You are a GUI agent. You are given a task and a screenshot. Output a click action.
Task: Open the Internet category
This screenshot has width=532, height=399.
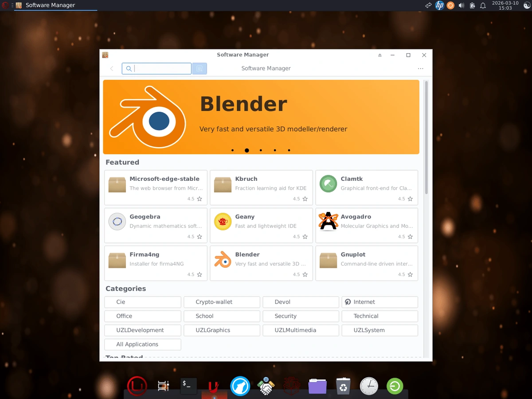(379, 302)
